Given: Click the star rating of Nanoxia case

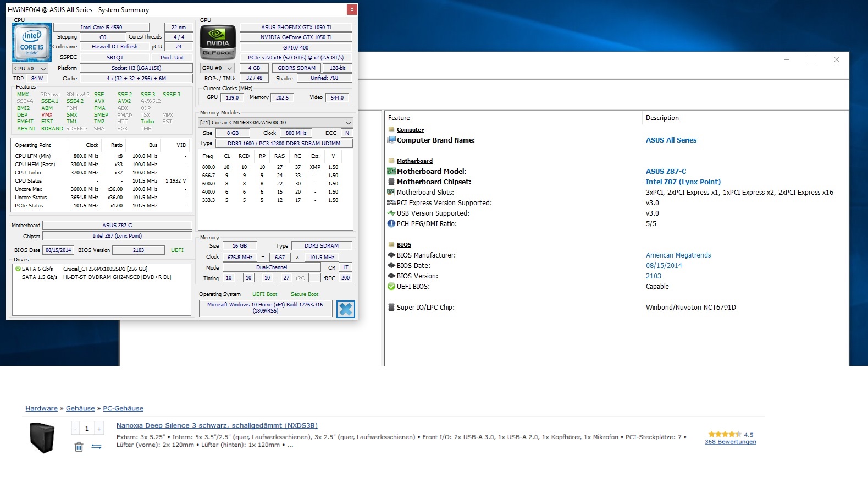Looking at the screenshot, I should [725, 434].
